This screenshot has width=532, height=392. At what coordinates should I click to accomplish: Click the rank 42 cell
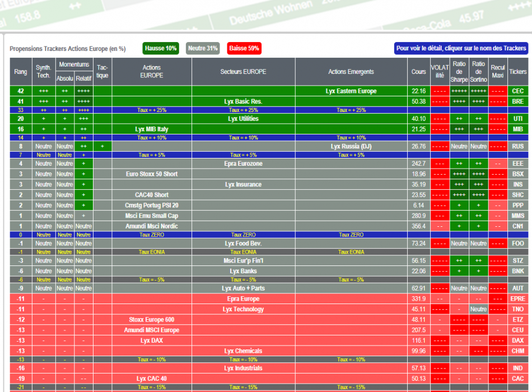21,91
